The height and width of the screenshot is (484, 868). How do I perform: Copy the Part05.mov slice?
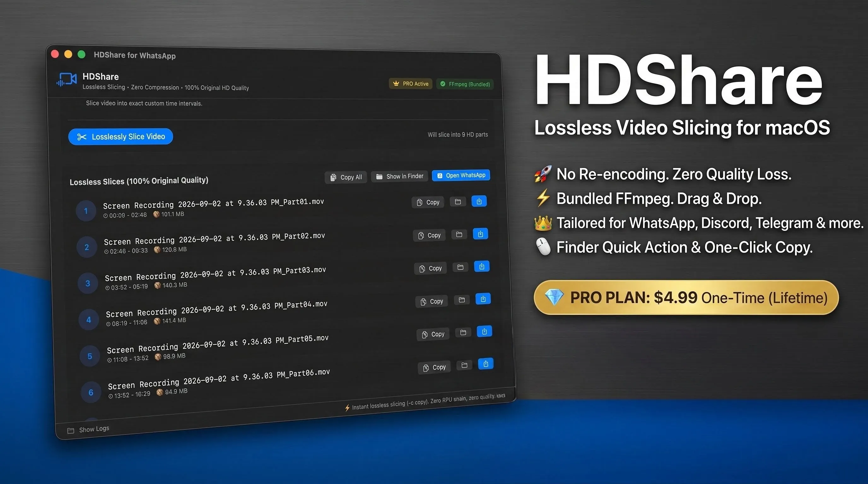[x=433, y=334]
